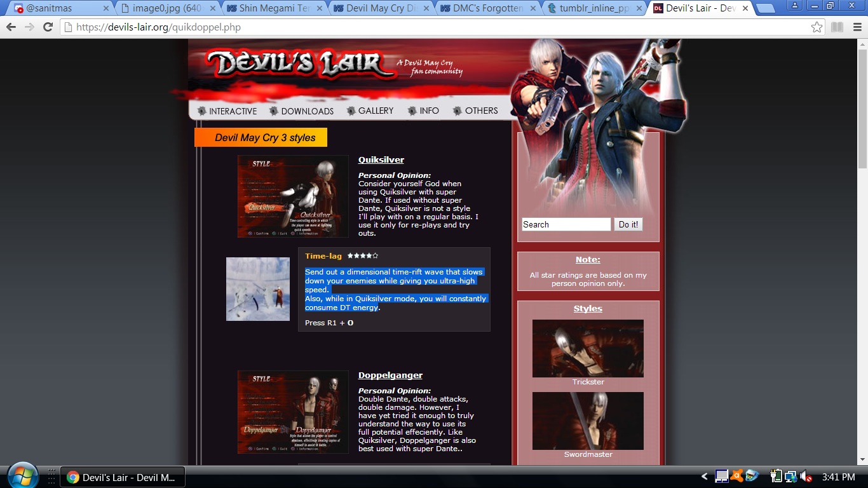Click the Avast antivirus tray icon
This screenshot has width=868, height=488.
click(737, 475)
